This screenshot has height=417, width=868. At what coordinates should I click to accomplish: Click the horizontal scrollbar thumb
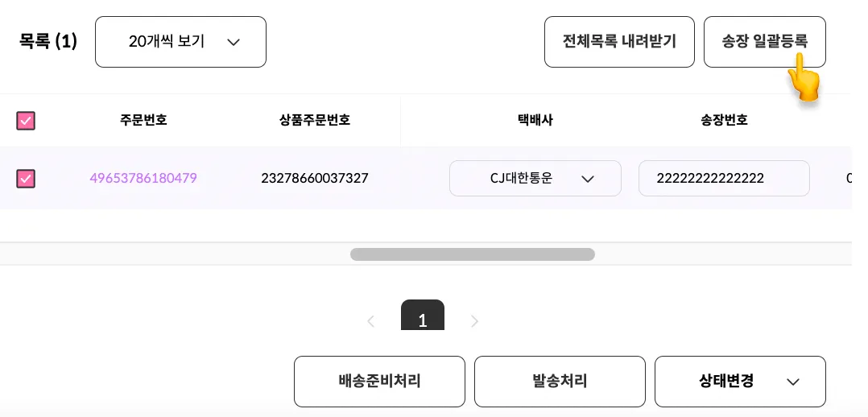pos(472,254)
